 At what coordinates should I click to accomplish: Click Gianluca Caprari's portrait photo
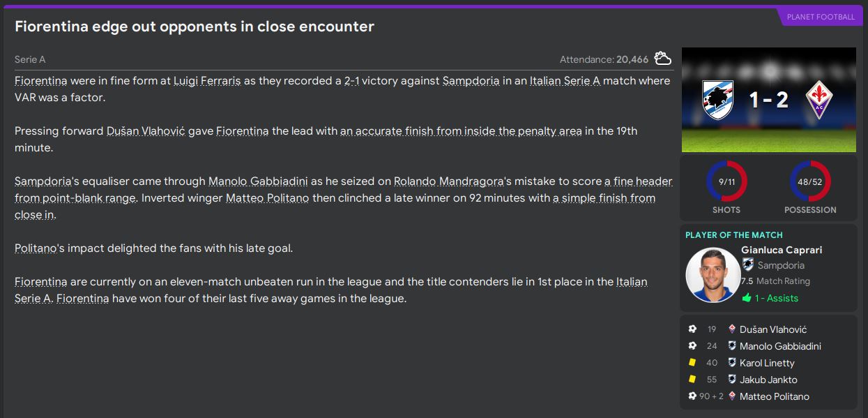click(713, 274)
